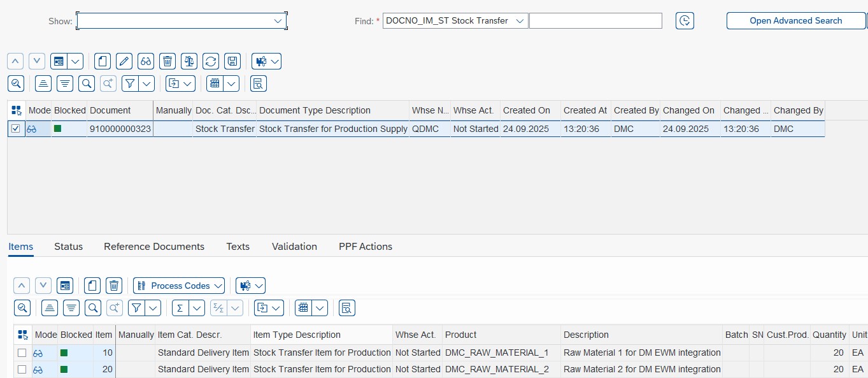Click the display-mode glasses on item 20 row

coord(38,369)
